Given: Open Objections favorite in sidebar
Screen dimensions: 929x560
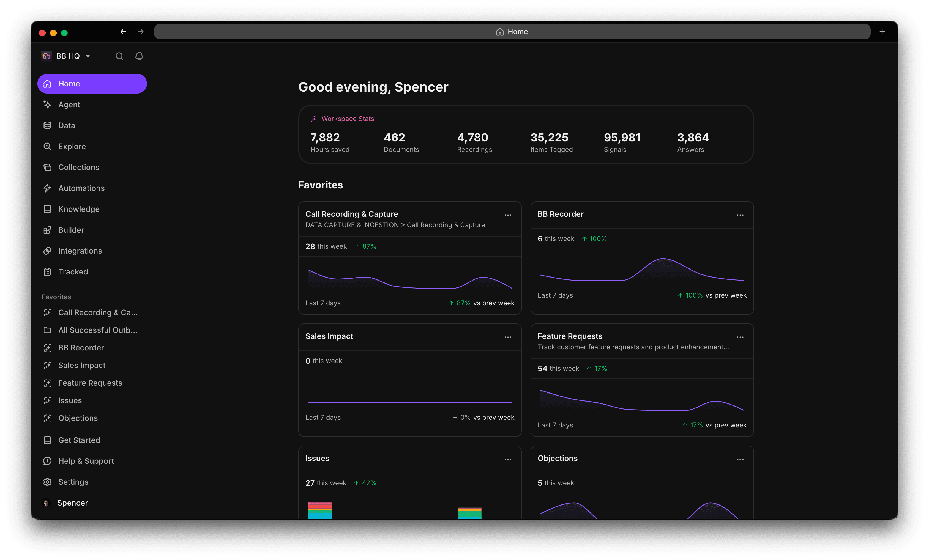Looking at the screenshot, I should tap(92, 418).
